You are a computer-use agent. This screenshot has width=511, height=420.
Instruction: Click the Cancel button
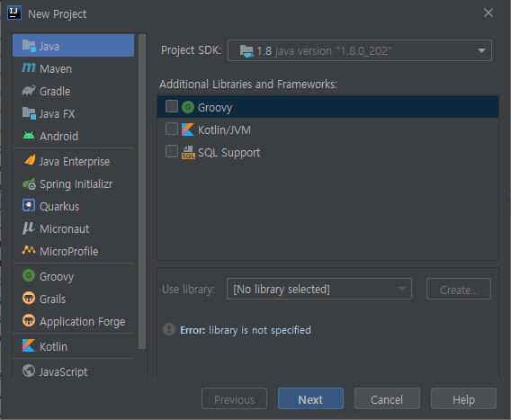(387, 398)
